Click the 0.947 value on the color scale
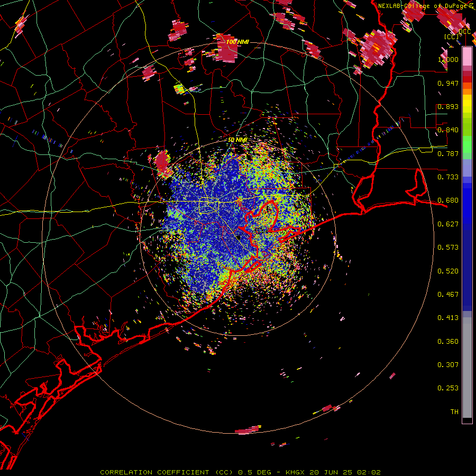Screen dimensions: 476x476 point(448,83)
